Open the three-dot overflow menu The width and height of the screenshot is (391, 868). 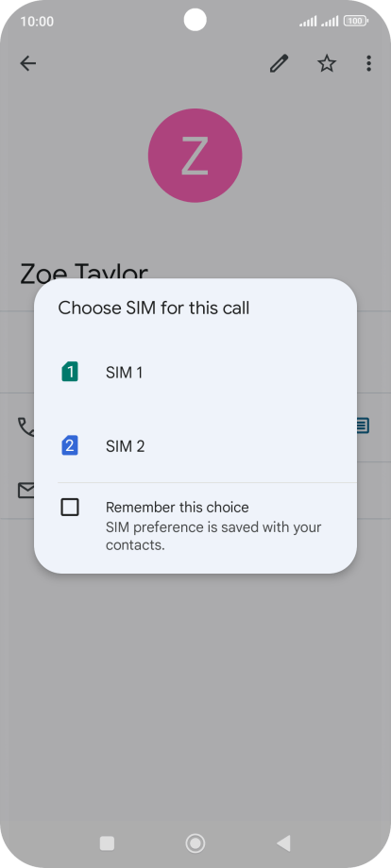pos(369,63)
